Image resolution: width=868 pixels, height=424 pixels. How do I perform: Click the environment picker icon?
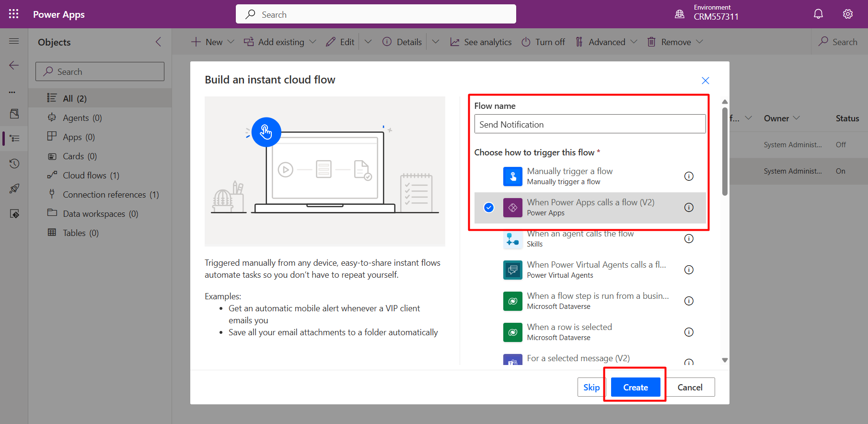[x=680, y=14]
